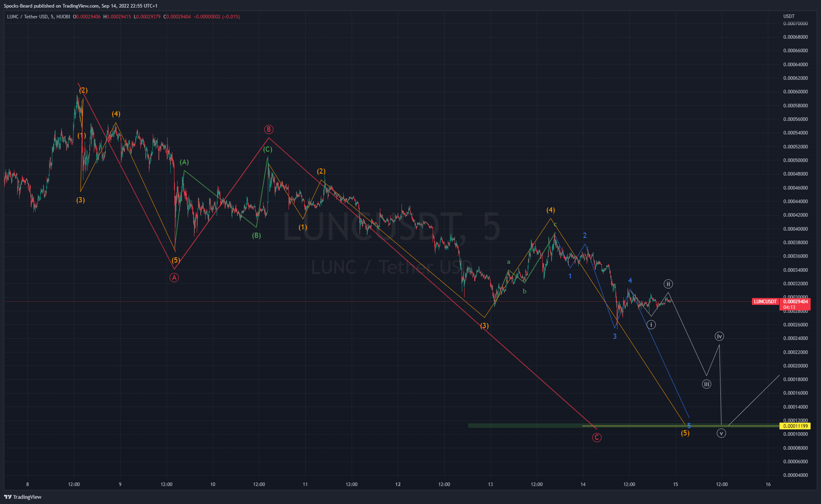Select the green (B) wave label
The height and width of the screenshot is (504, 821).
tap(256, 235)
